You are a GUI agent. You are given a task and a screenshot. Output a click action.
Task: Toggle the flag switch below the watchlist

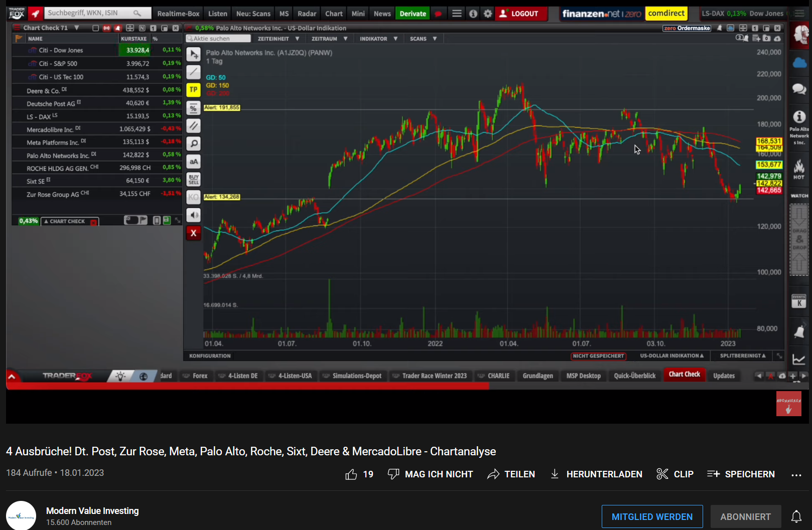tap(136, 220)
